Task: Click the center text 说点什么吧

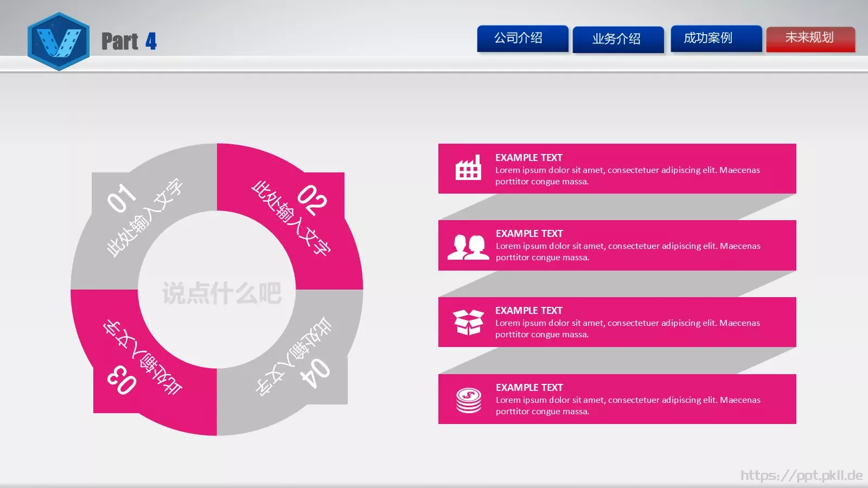Action: tap(221, 293)
